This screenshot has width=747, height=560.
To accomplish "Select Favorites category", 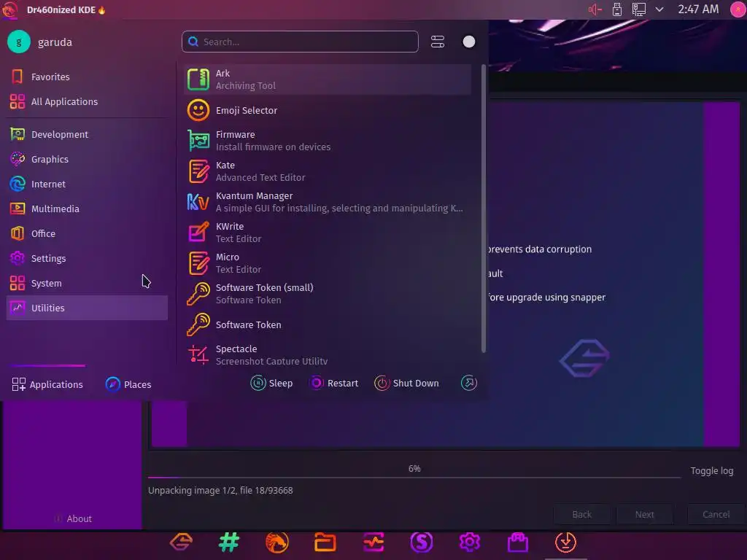I will (87, 77).
